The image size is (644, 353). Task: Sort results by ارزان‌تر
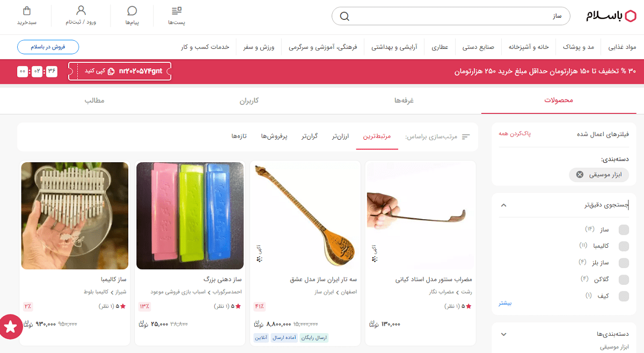340,136
